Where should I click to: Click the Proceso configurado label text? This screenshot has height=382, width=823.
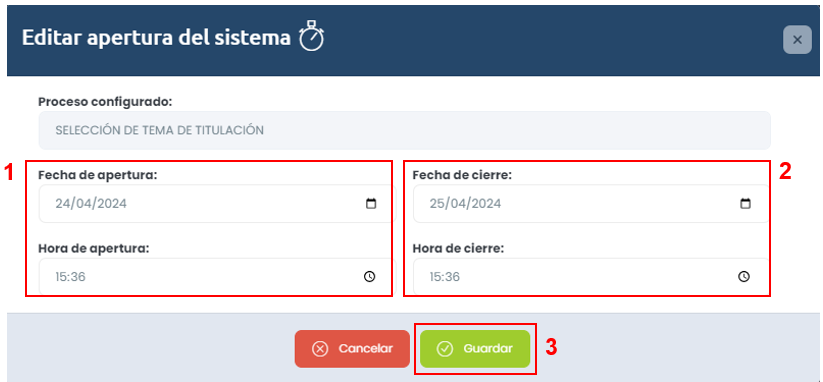point(105,102)
